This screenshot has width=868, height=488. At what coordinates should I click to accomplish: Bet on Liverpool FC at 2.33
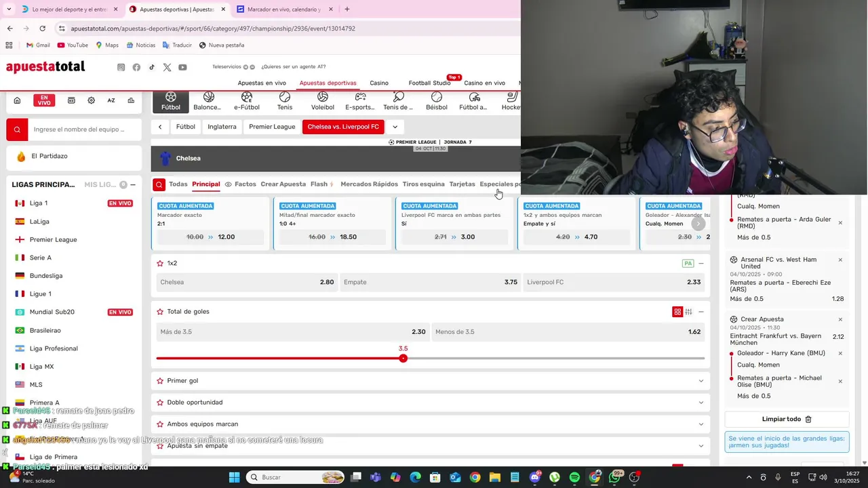(614, 282)
